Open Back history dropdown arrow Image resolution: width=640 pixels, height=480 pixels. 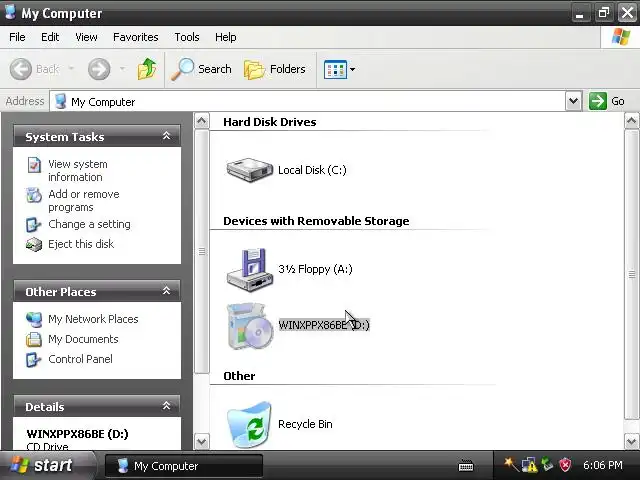(x=71, y=69)
